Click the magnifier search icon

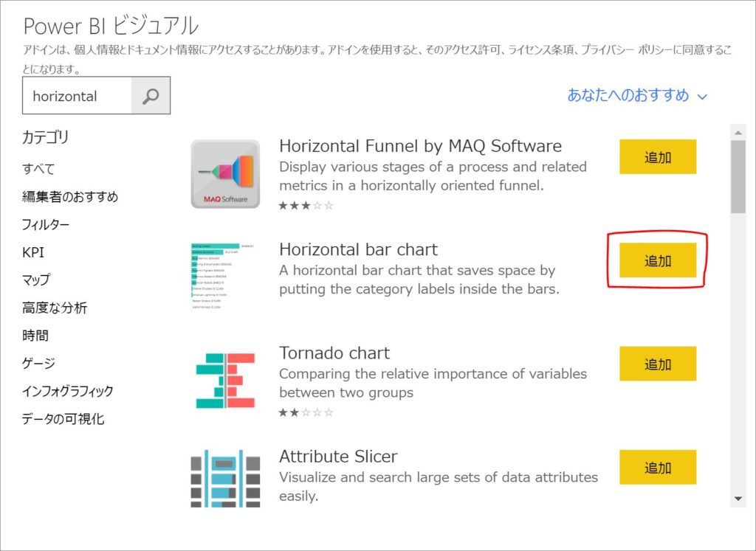[151, 96]
